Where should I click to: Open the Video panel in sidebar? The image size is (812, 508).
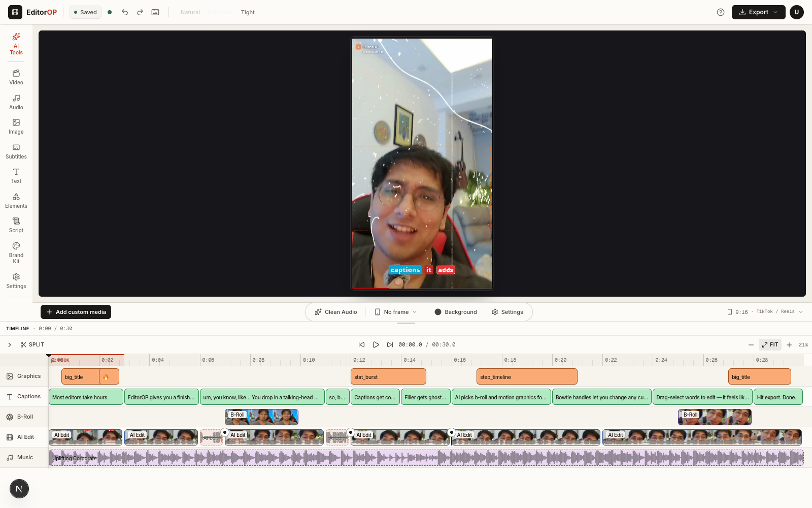(16, 77)
